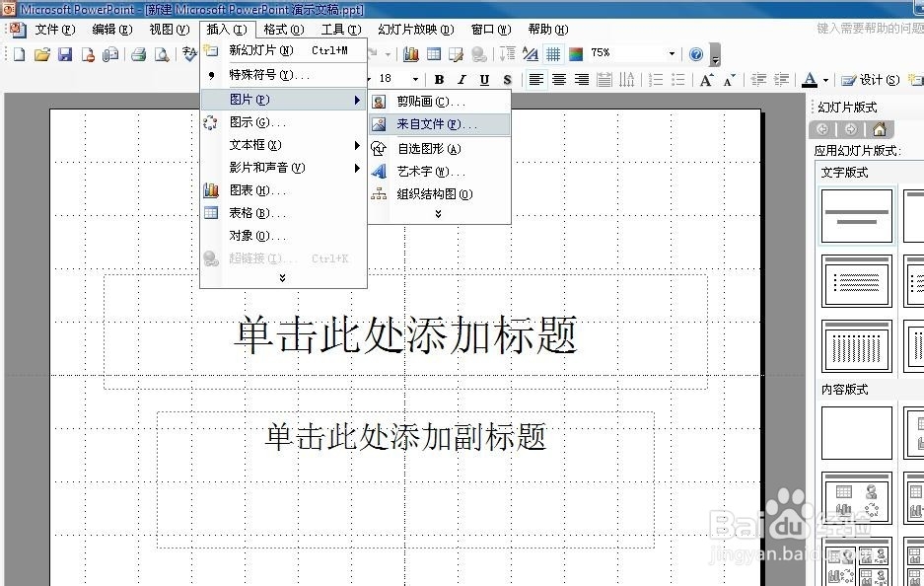This screenshot has width=924, height=586.
Task: Select Align Right paragraph button
Action: 582,80
